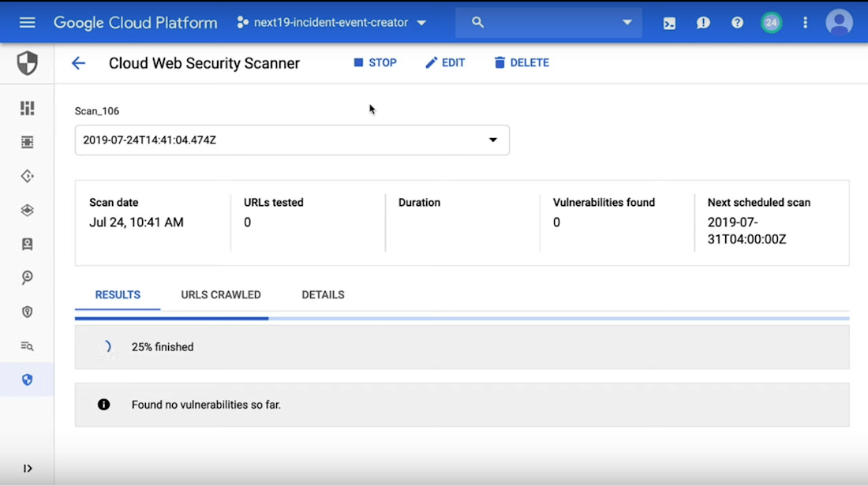This screenshot has width=868, height=486.
Task: Switch to the Details tab
Action: [x=323, y=295]
